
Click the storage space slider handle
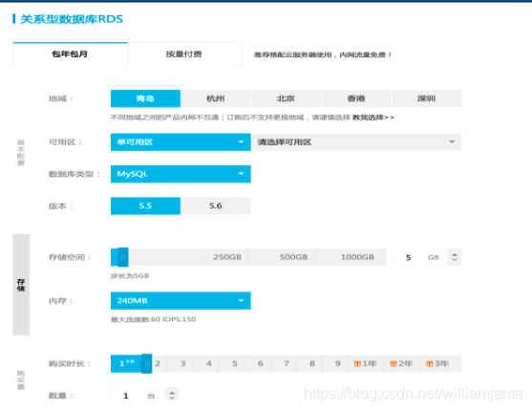pyautogui.click(x=123, y=257)
